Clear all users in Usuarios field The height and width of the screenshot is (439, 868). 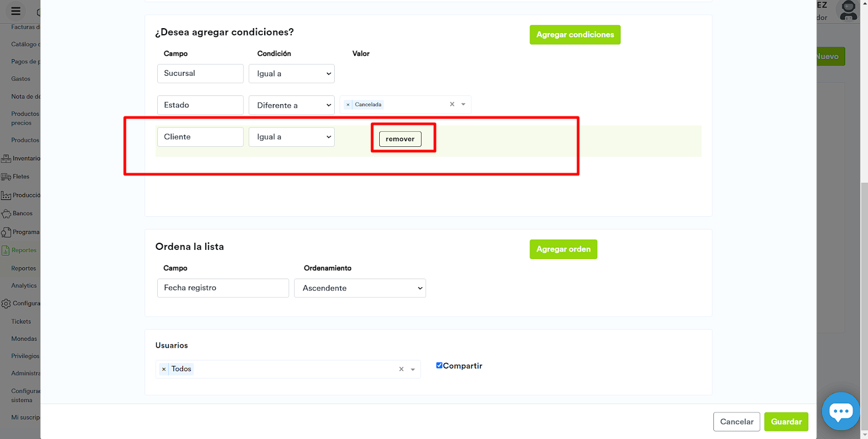401,369
